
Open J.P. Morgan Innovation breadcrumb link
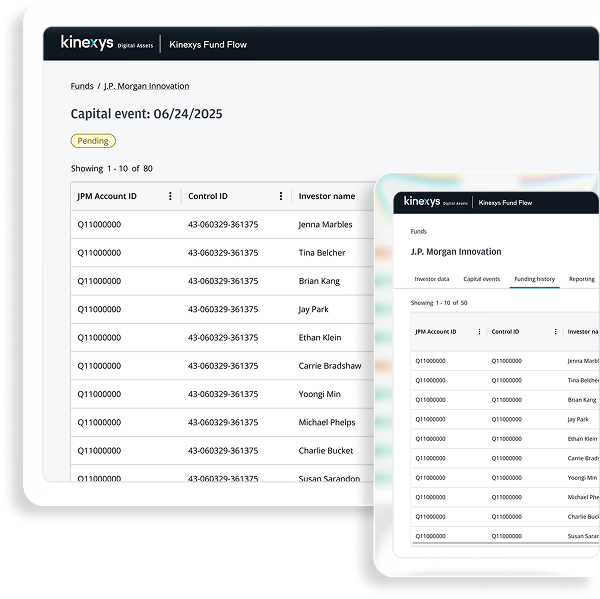147,86
